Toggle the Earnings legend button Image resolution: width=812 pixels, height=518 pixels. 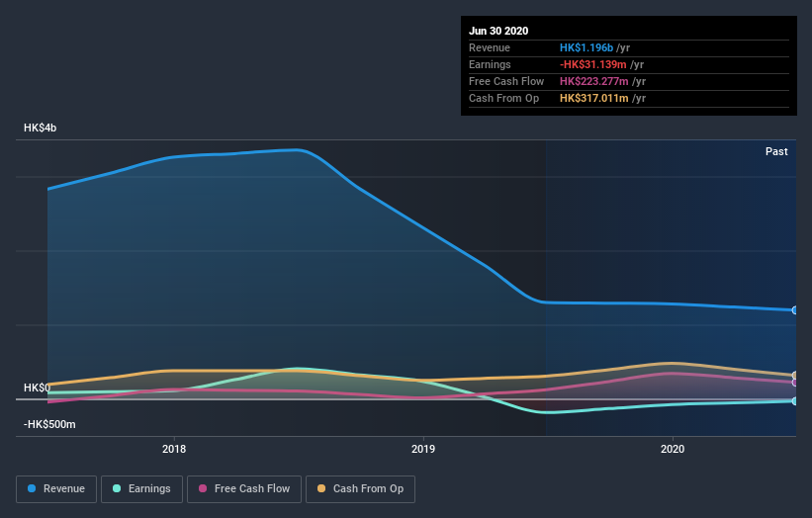point(141,488)
